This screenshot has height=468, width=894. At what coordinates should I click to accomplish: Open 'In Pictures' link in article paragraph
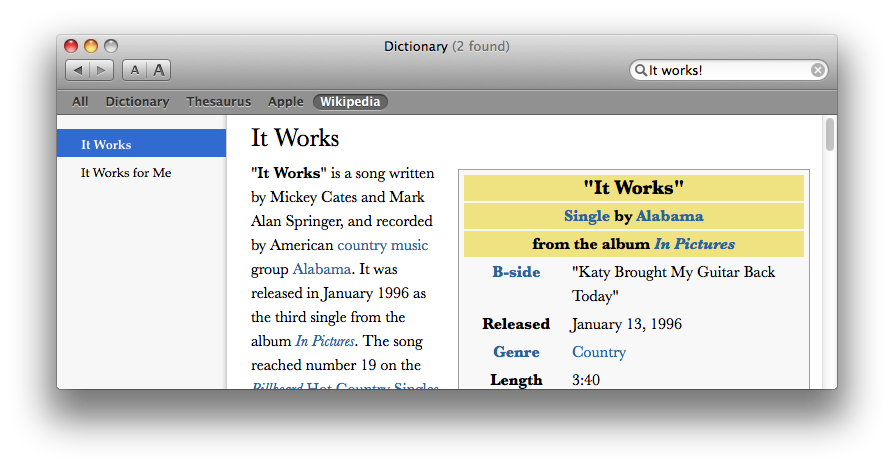325,341
